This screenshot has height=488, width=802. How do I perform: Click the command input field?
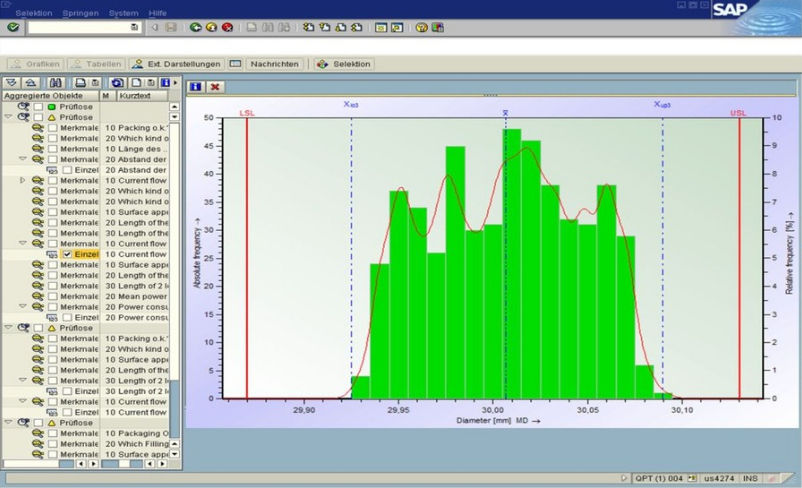point(78,28)
